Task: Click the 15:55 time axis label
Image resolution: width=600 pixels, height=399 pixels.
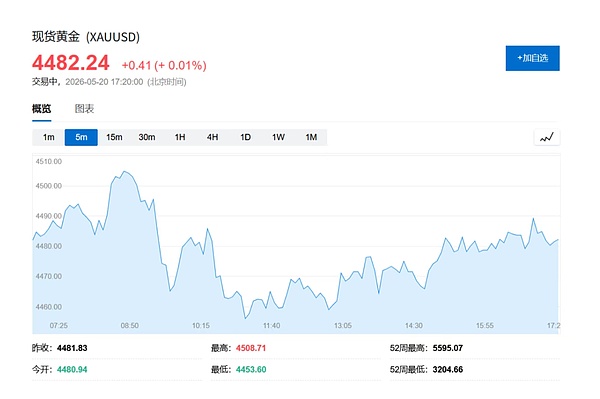Action: tap(485, 326)
